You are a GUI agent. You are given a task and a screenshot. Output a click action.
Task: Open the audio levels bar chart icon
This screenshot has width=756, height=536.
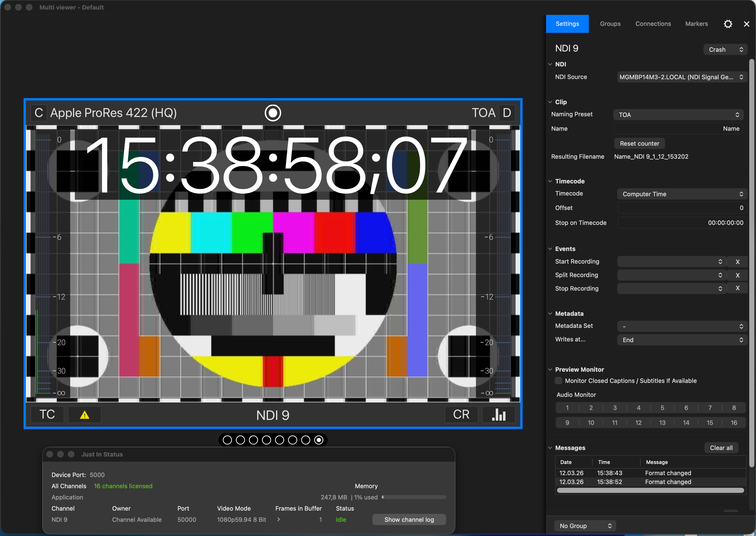pyautogui.click(x=498, y=415)
